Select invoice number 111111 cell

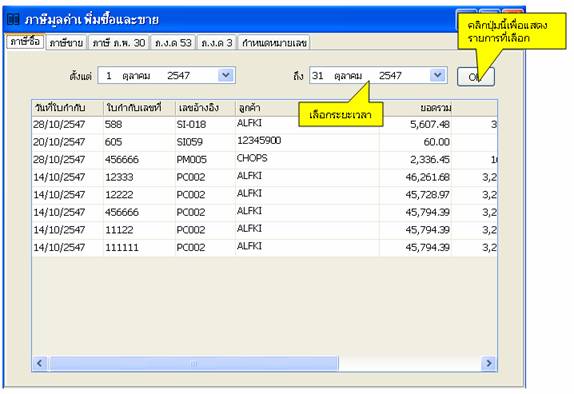tap(139, 248)
